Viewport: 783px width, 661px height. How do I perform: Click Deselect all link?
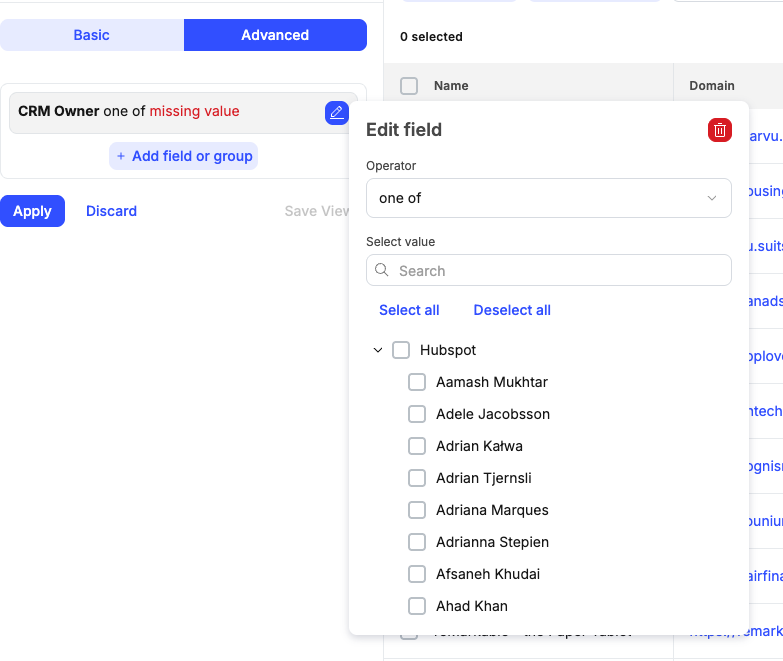[512, 310]
